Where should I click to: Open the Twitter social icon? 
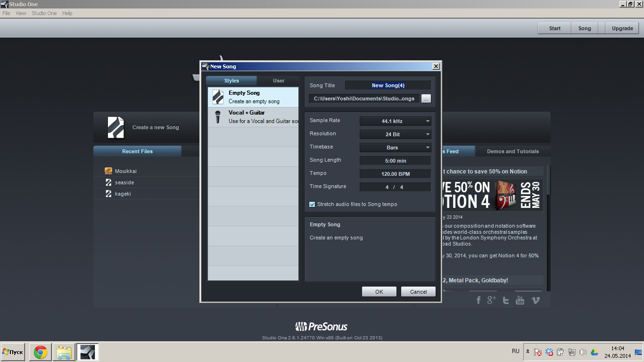coord(506,300)
